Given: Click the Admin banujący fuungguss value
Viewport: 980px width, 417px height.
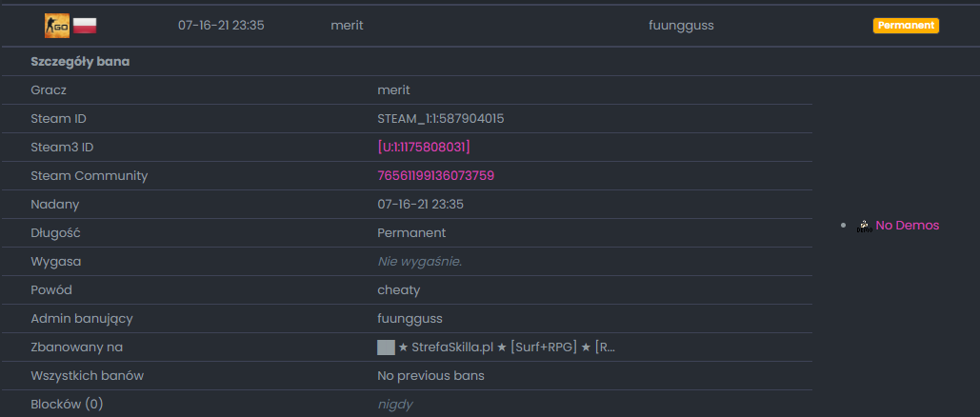Looking at the screenshot, I should 410,319.
